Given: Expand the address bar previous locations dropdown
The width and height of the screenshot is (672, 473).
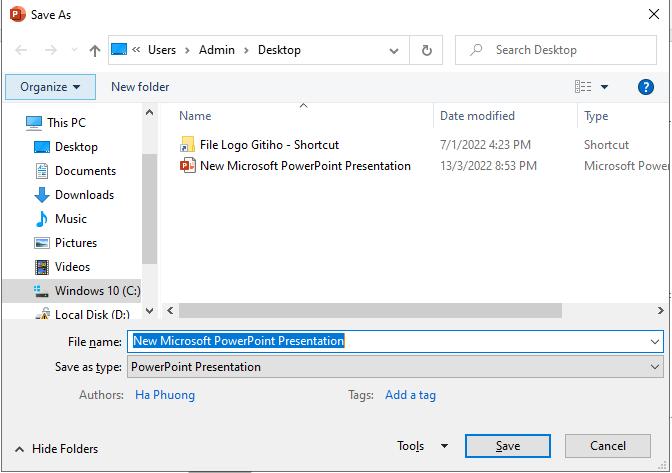Looking at the screenshot, I should pos(394,51).
